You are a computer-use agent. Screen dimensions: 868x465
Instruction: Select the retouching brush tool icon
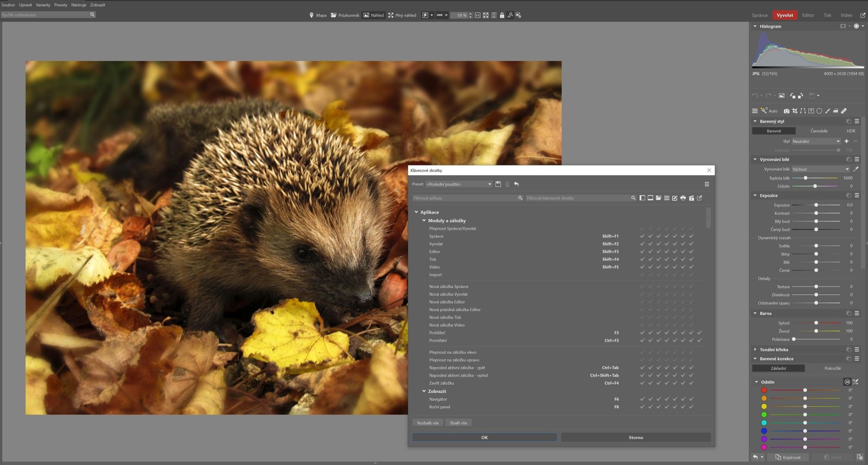[x=844, y=111]
